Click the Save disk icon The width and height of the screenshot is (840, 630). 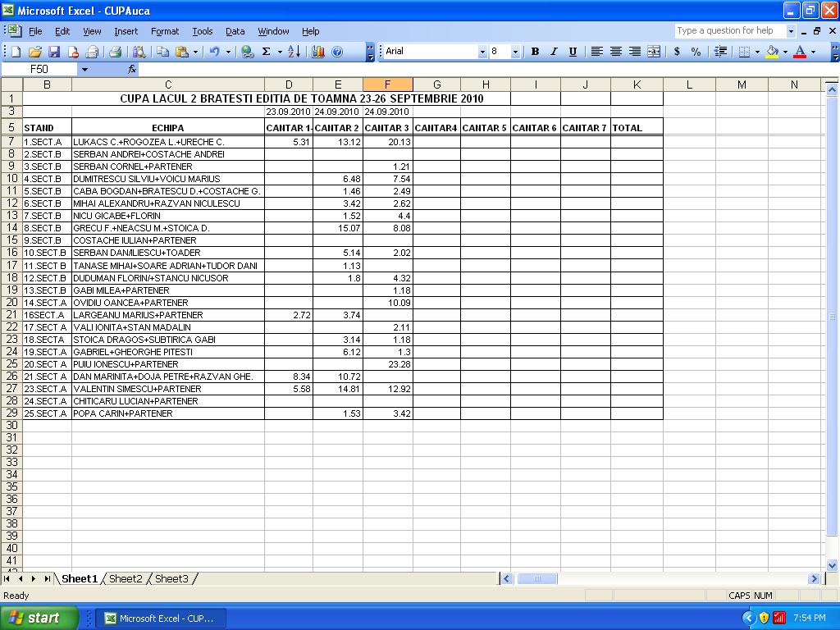pos(52,52)
